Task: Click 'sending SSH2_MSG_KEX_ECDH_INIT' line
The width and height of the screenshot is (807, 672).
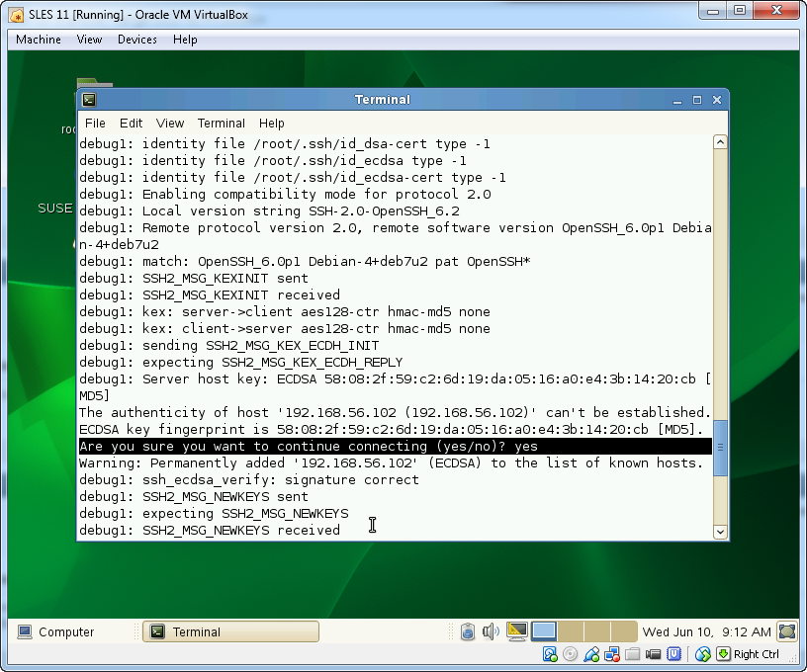Action: 229,346
